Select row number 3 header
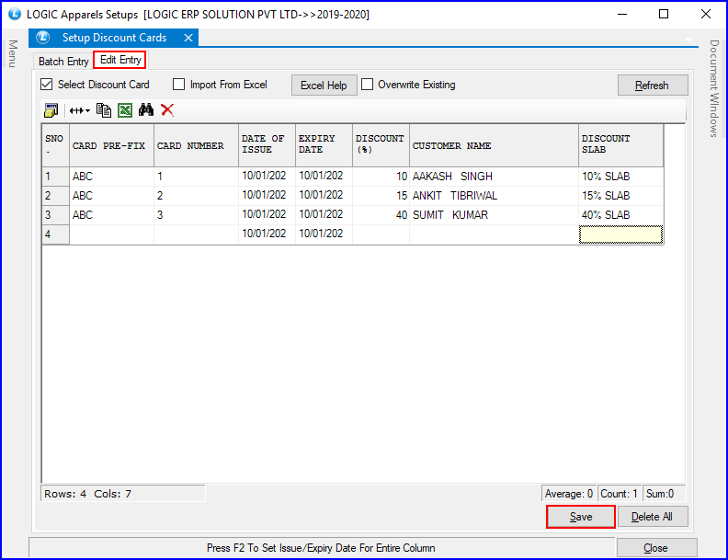Screen dimensions: 728x560 click(x=56, y=215)
